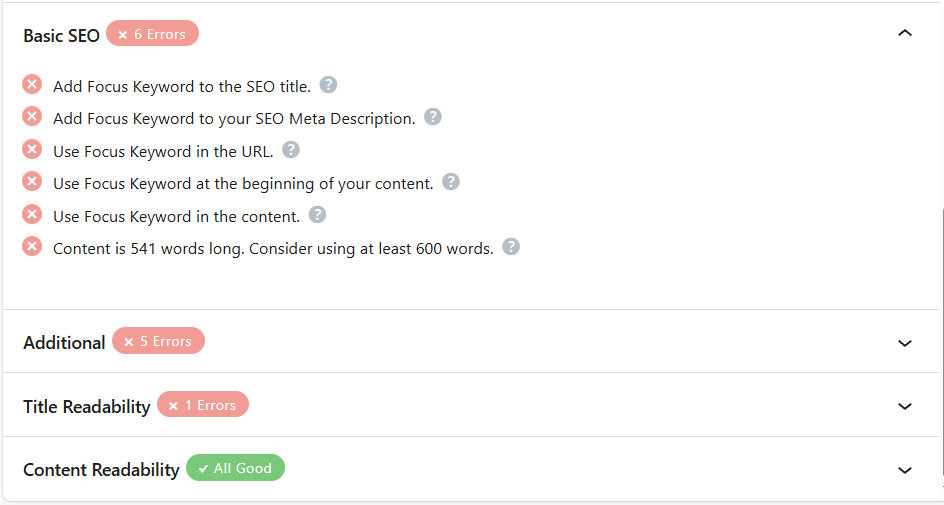This screenshot has width=944, height=505.
Task: Click help icon beside SEO title item
Action: [x=328, y=85]
